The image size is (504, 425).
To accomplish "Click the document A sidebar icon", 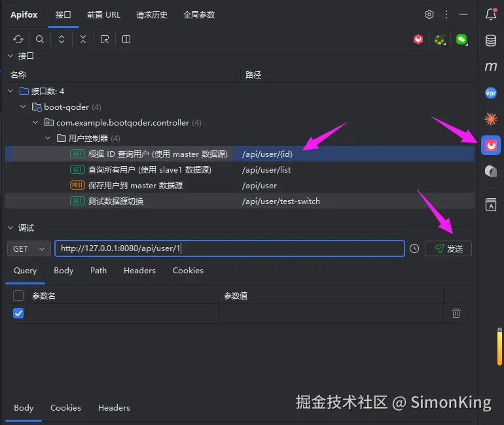I will [491, 205].
